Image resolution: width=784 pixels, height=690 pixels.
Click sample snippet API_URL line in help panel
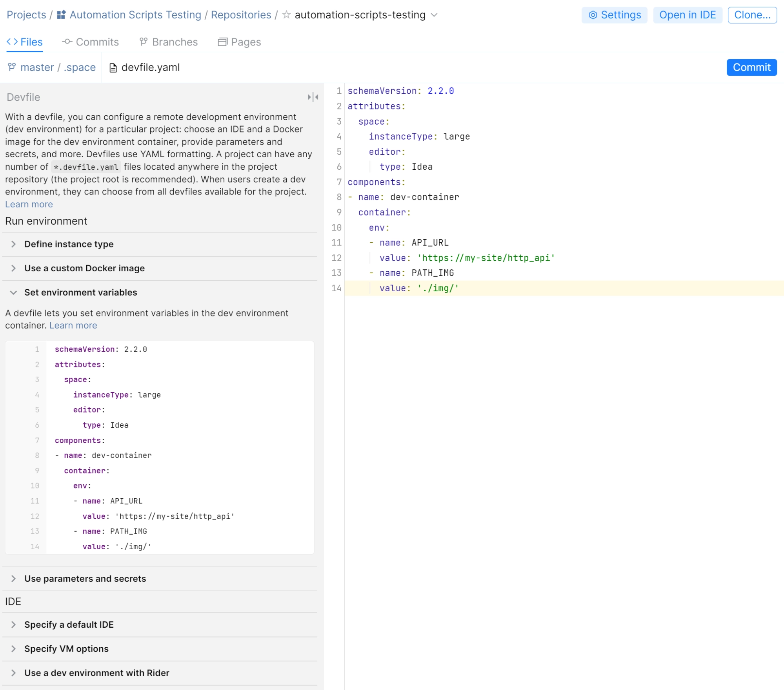108,501
